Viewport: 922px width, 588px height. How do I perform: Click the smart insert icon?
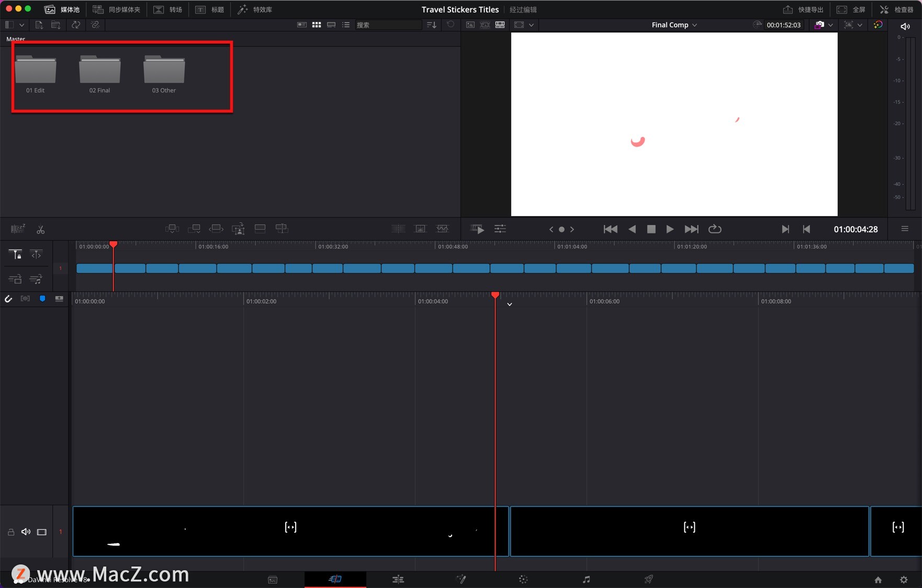[x=172, y=229]
